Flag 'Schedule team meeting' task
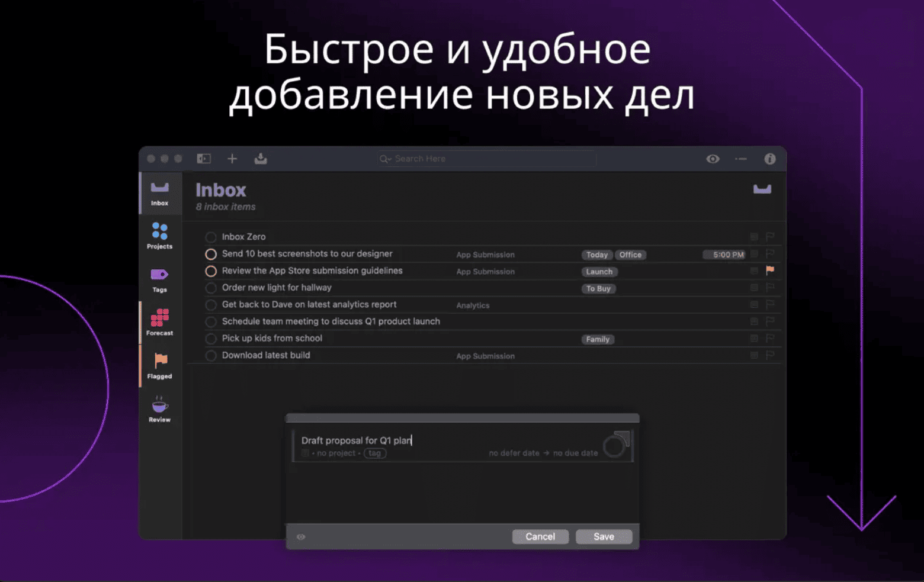This screenshot has height=582, width=924. tap(770, 321)
